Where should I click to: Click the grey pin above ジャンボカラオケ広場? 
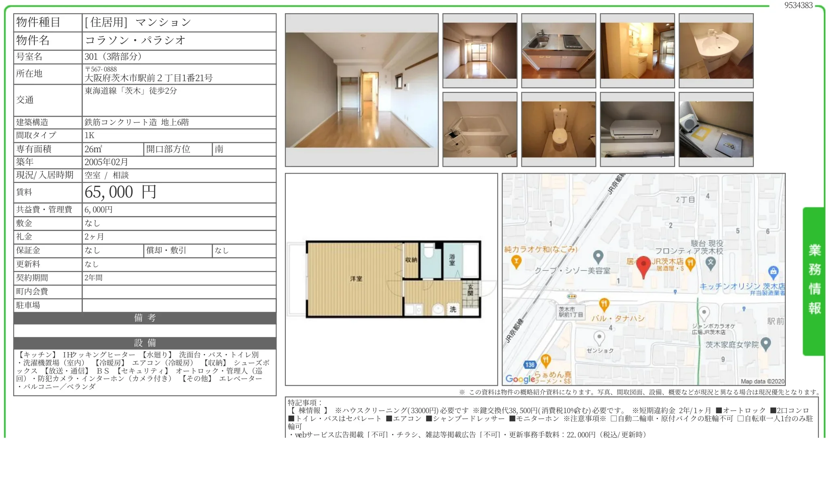(704, 313)
